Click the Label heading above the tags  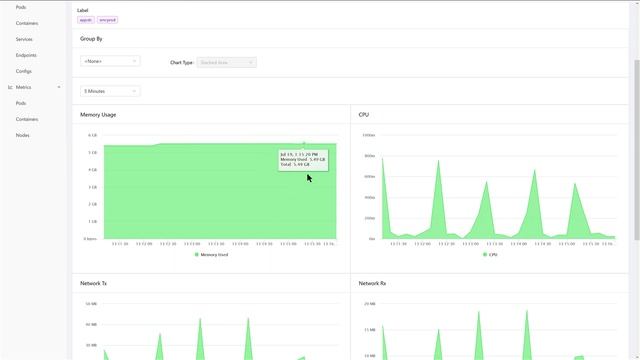82,10
